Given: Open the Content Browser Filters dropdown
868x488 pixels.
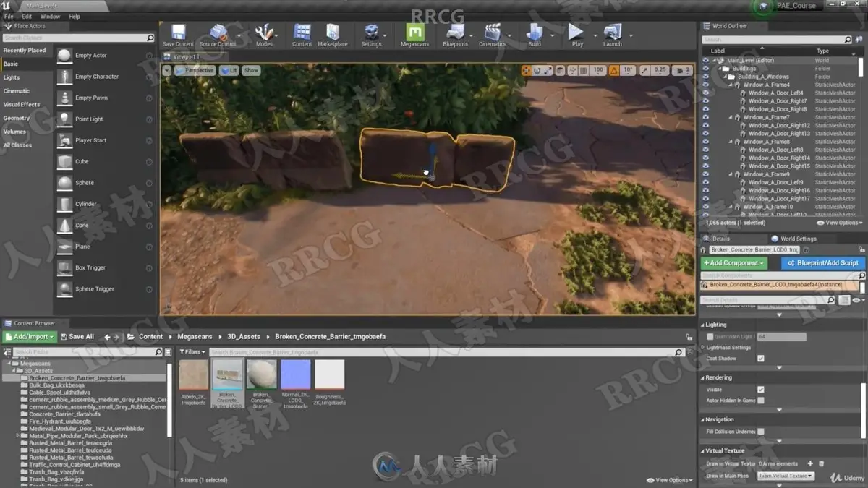Looking at the screenshot, I should pos(193,352).
